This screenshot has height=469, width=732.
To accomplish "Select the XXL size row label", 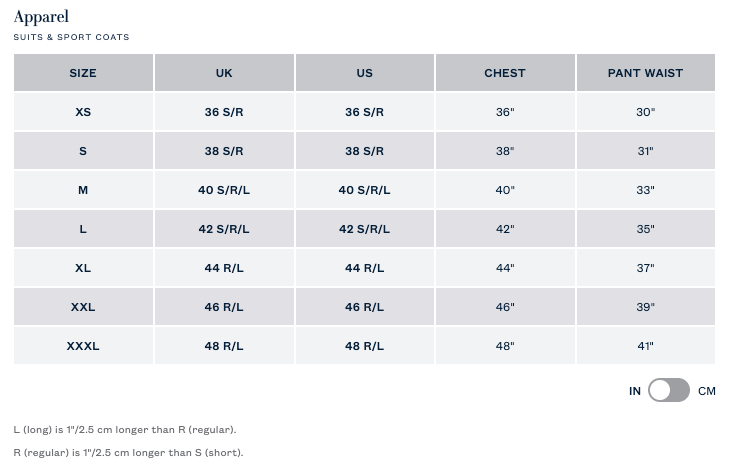I will [x=83, y=307].
